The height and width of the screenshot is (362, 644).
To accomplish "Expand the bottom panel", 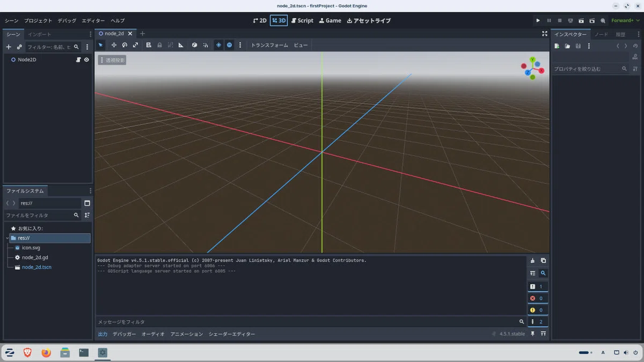I will pyautogui.click(x=543, y=334).
